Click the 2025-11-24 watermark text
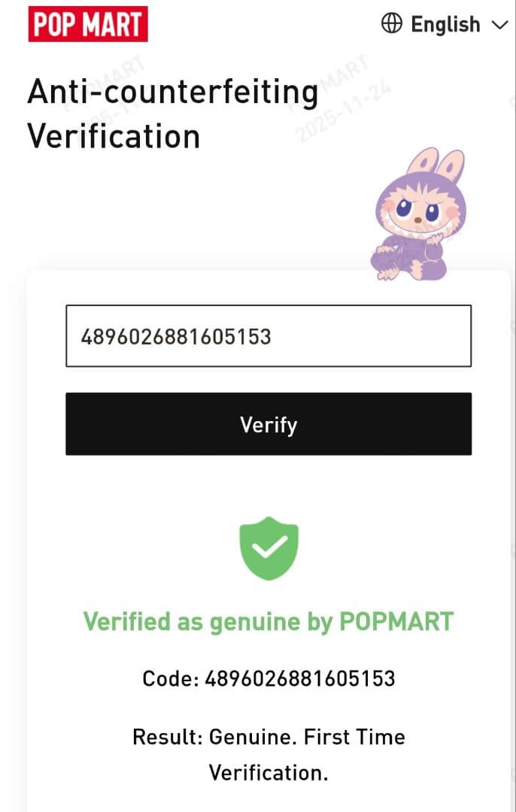 click(x=345, y=111)
